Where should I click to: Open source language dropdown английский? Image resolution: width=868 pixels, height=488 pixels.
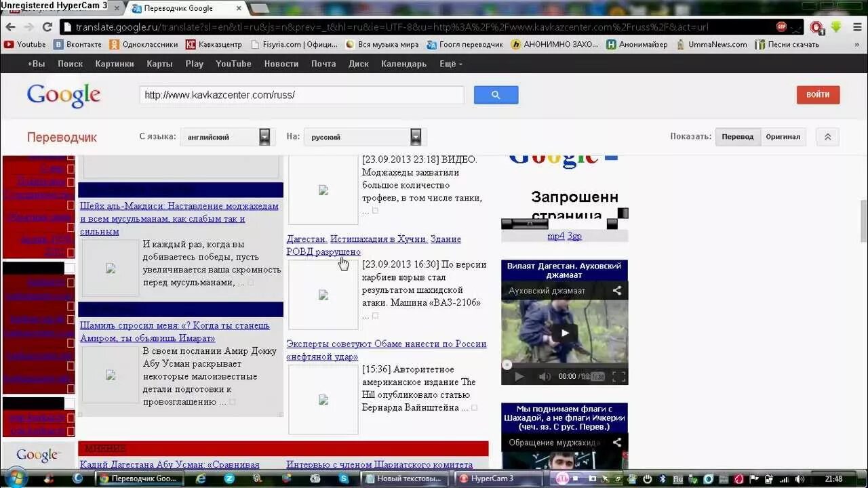click(226, 137)
